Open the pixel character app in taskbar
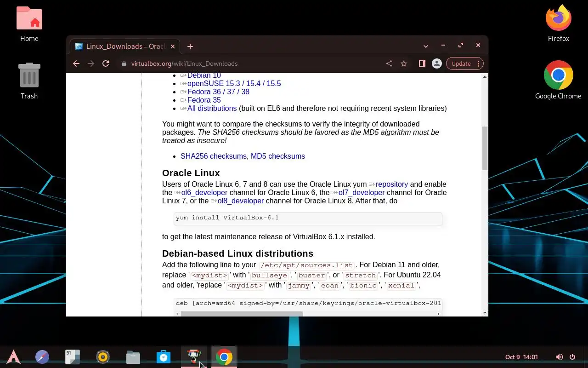 [x=194, y=356]
